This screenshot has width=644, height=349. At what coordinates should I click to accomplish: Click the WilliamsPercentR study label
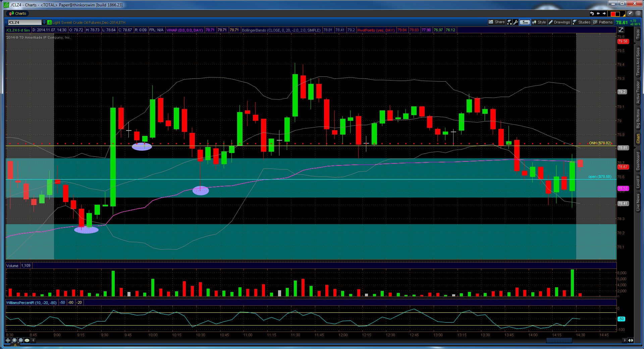click(x=32, y=303)
